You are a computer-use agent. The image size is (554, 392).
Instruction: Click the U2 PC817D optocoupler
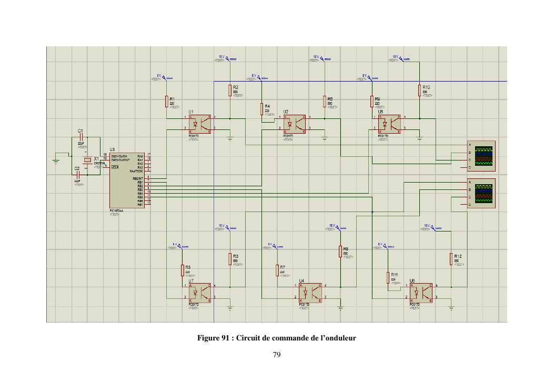point(295,125)
